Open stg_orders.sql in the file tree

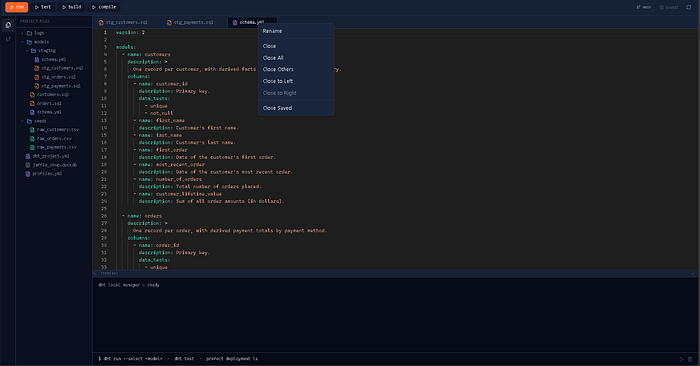[58, 77]
